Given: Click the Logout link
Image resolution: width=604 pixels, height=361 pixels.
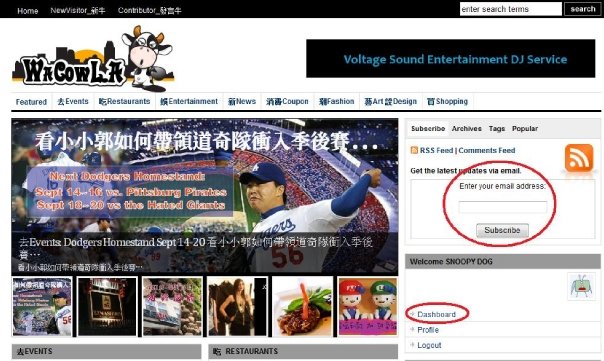Looking at the screenshot, I should click(429, 345).
